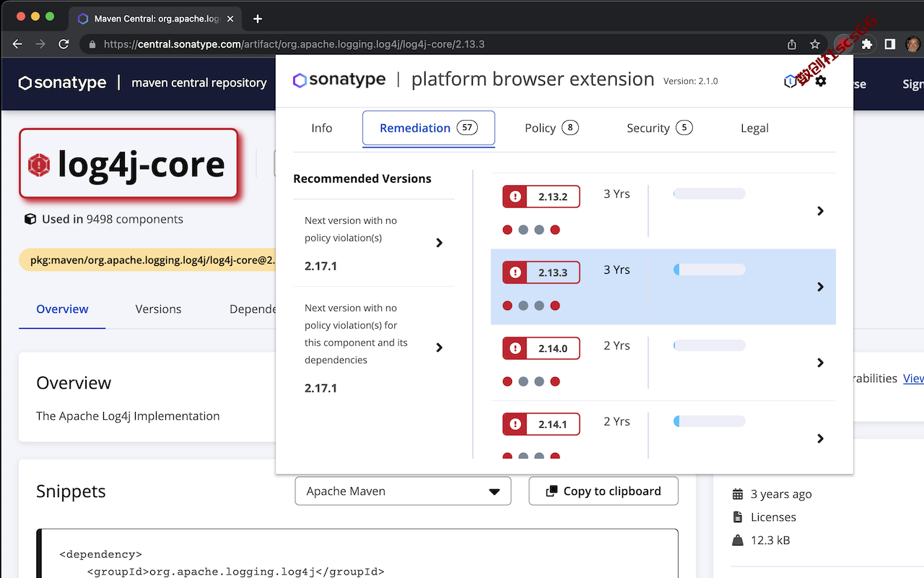Click the Chrome back arrow
Viewport: 924px width, 578px height.
coord(17,44)
